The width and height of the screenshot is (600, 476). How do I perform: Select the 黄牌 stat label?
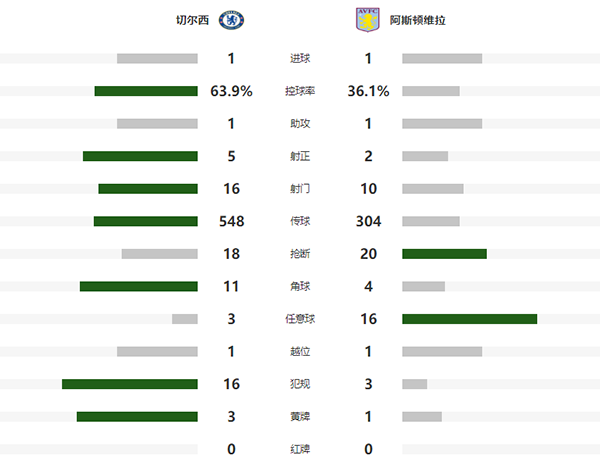tap(300, 416)
